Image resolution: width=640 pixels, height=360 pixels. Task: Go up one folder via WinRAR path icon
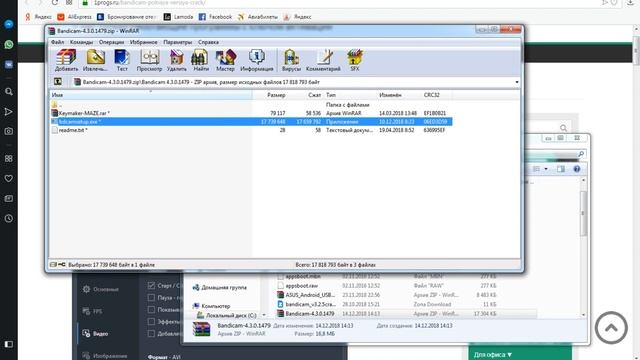(58, 82)
